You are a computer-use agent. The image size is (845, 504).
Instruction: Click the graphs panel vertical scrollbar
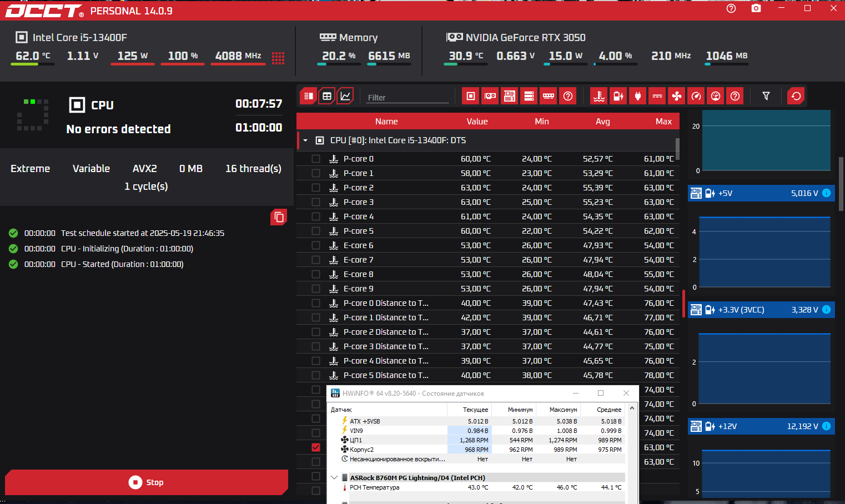click(x=842, y=183)
